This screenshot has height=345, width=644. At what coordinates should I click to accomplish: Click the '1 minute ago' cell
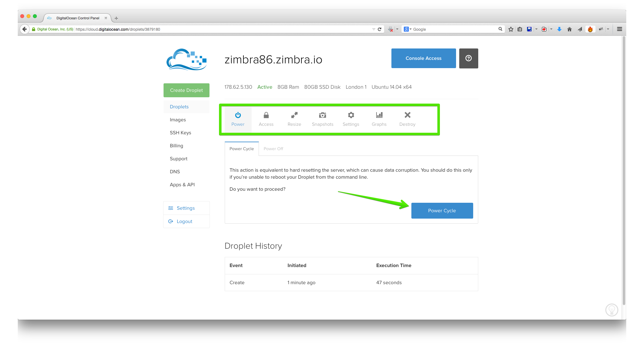[x=301, y=283]
